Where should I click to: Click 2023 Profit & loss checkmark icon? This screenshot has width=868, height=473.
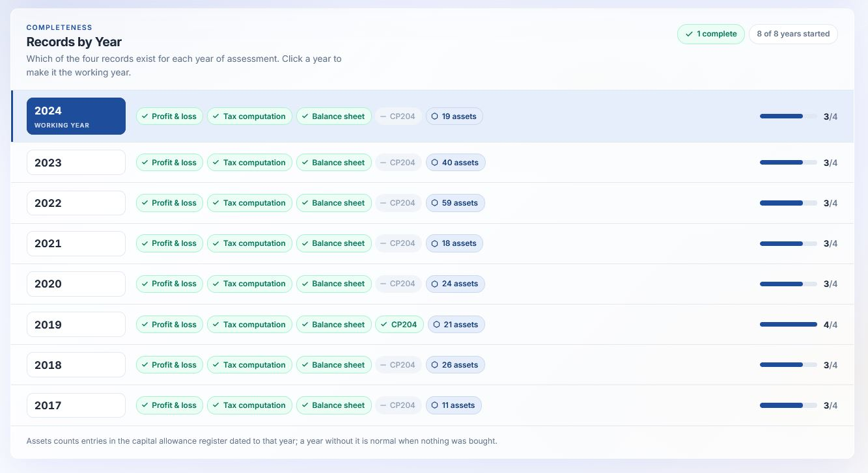point(145,163)
